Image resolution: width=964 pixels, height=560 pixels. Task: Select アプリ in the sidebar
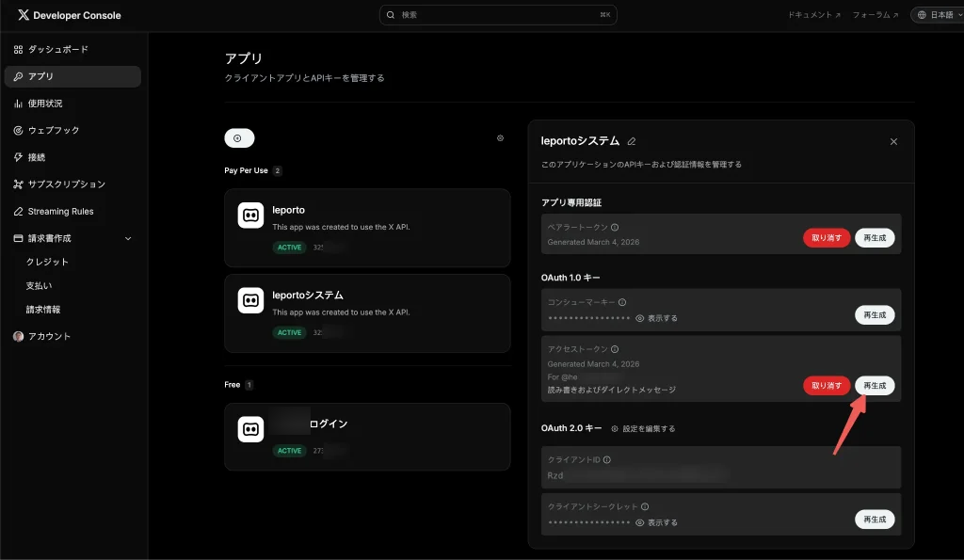coord(72,76)
